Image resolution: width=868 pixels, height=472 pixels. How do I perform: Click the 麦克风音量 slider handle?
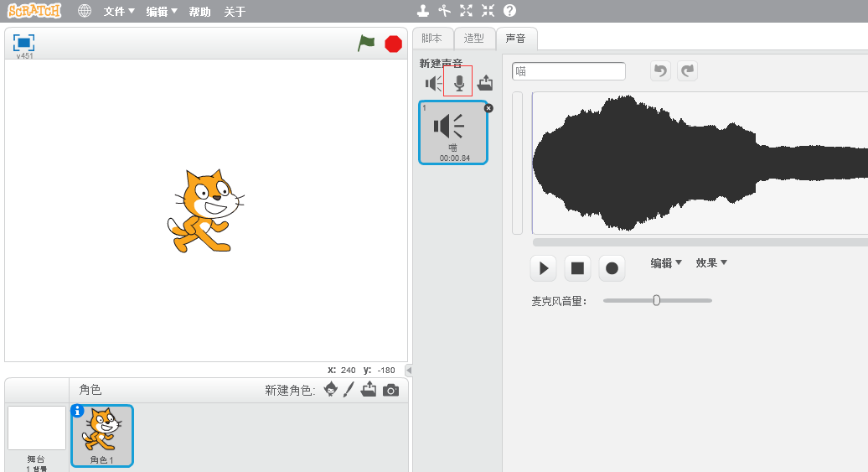(657, 300)
